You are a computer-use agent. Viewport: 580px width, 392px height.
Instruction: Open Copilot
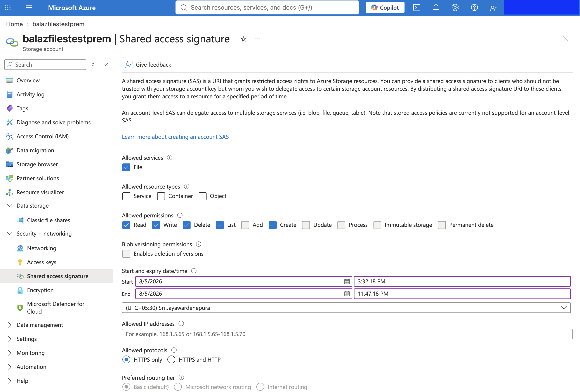pos(385,7)
